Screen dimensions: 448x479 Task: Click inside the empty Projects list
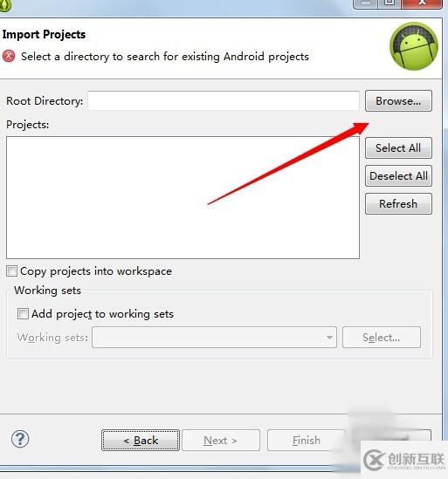click(x=183, y=197)
